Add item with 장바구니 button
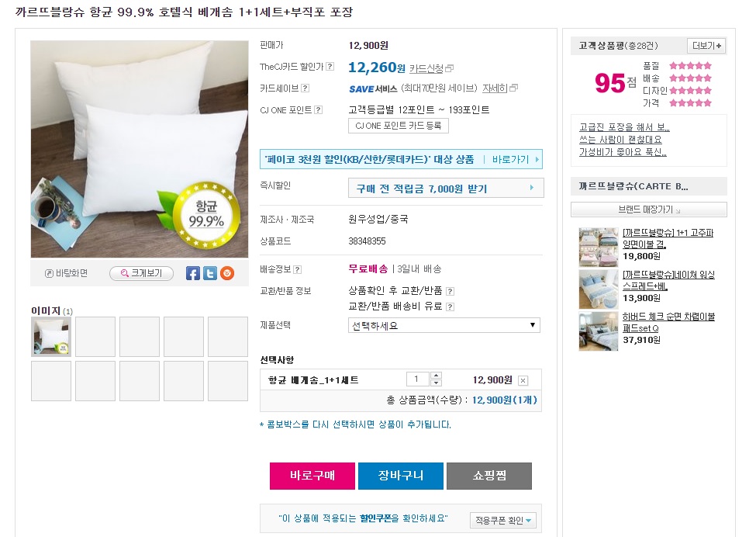Screen dimensions: 756x537 coord(401,476)
